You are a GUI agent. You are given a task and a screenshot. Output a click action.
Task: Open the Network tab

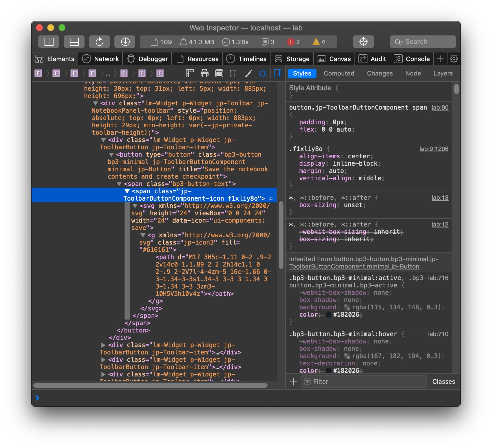pyautogui.click(x=101, y=59)
